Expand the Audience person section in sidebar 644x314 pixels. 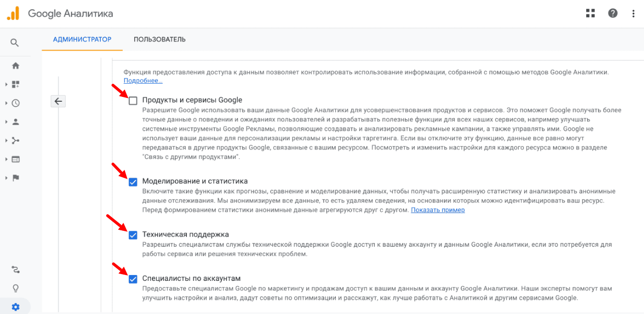pyautogui.click(x=16, y=122)
